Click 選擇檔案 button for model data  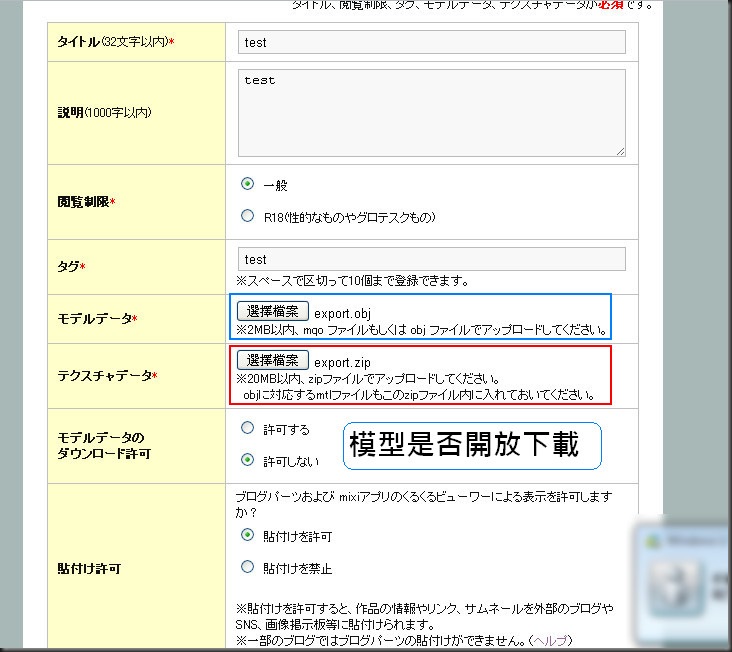(x=273, y=311)
